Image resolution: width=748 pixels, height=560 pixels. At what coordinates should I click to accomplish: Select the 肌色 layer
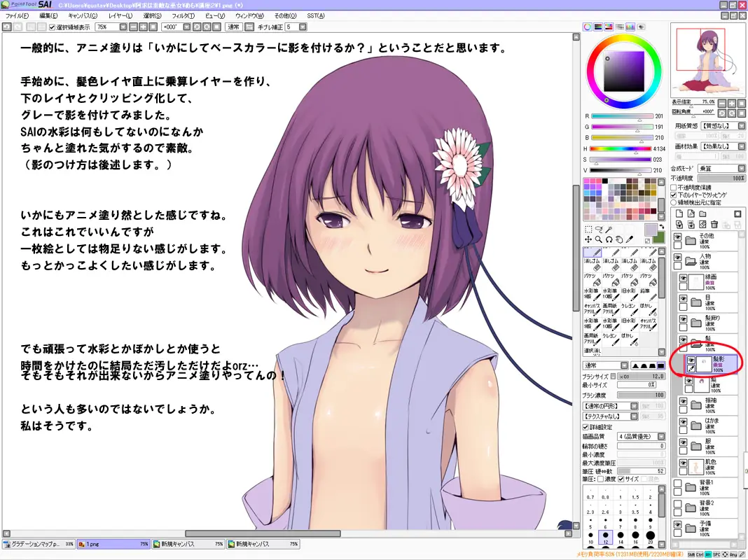click(708, 467)
